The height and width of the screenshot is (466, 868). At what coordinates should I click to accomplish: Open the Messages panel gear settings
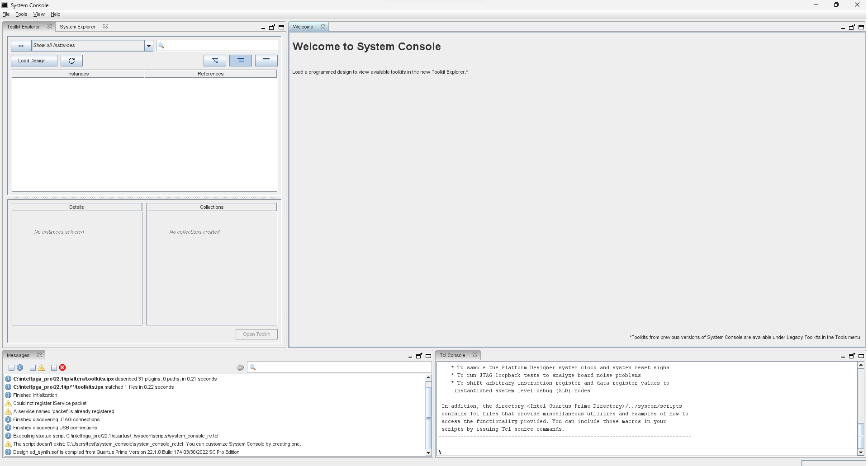click(240, 368)
